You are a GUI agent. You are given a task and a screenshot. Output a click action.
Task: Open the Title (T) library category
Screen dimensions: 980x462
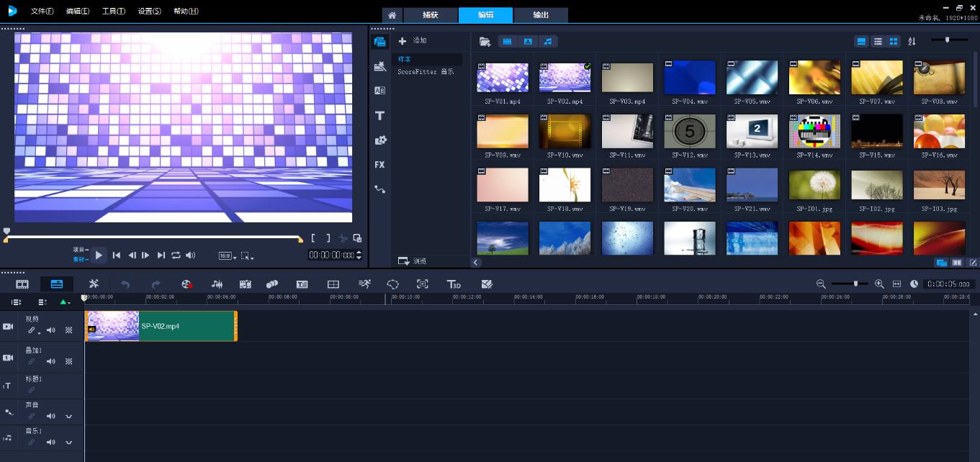coord(379,116)
